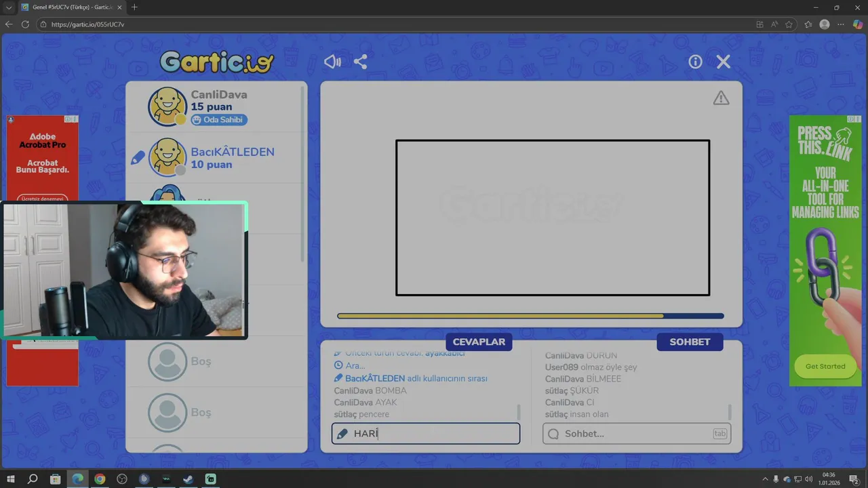Click the tab key hint in chat
The height and width of the screenshot is (488, 868).
[719, 434]
